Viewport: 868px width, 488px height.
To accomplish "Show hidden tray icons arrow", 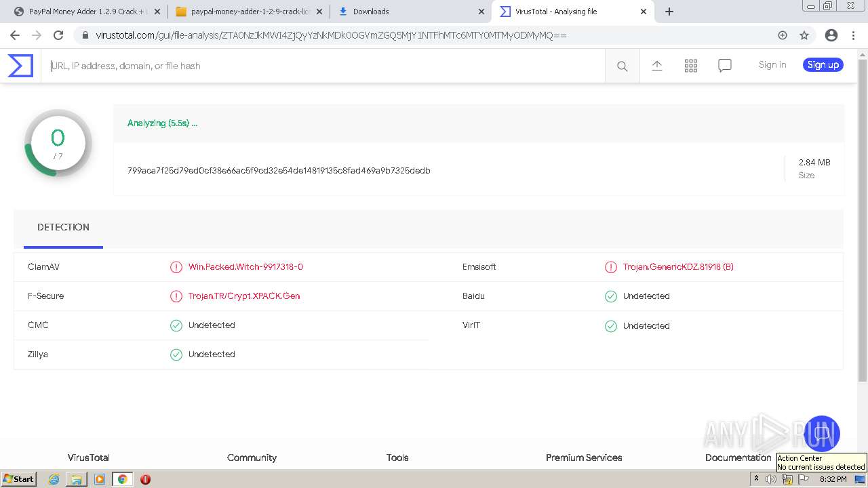I will (756, 479).
